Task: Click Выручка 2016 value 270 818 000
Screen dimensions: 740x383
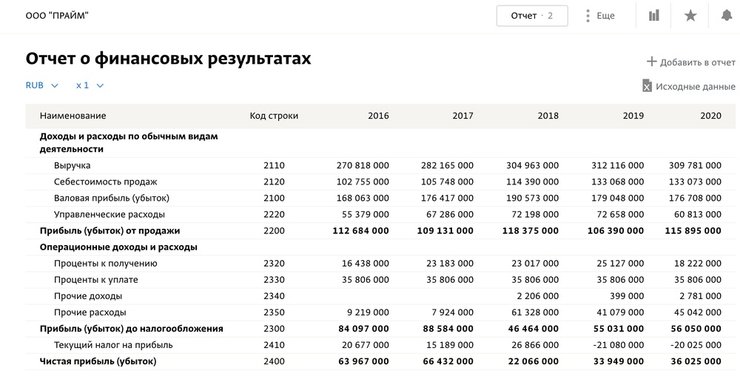Action: (363, 166)
